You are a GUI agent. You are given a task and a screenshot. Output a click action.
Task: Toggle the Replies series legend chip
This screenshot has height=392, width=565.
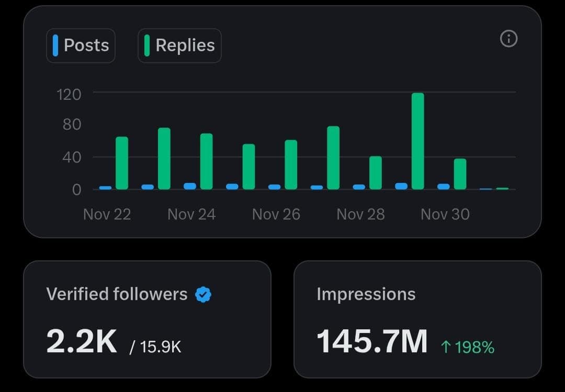179,45
